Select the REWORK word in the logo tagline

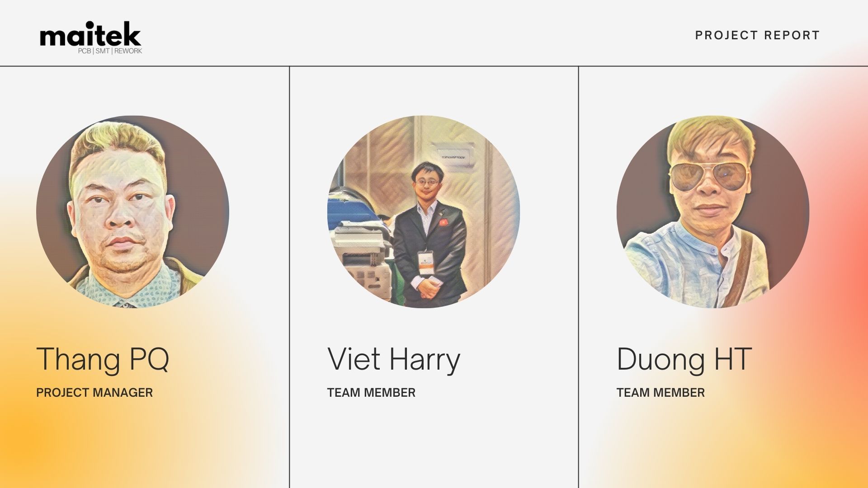[128, 51]
